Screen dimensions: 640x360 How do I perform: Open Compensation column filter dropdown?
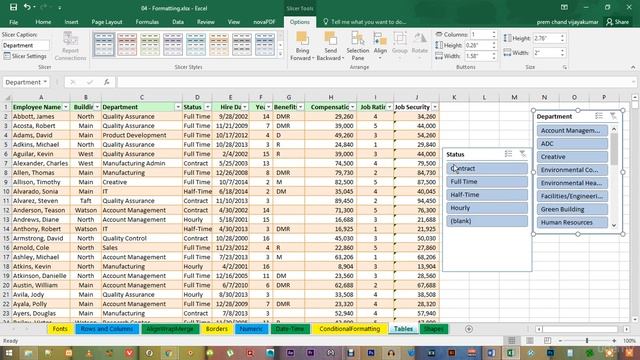pyautogui.click(x=353, y=107)
